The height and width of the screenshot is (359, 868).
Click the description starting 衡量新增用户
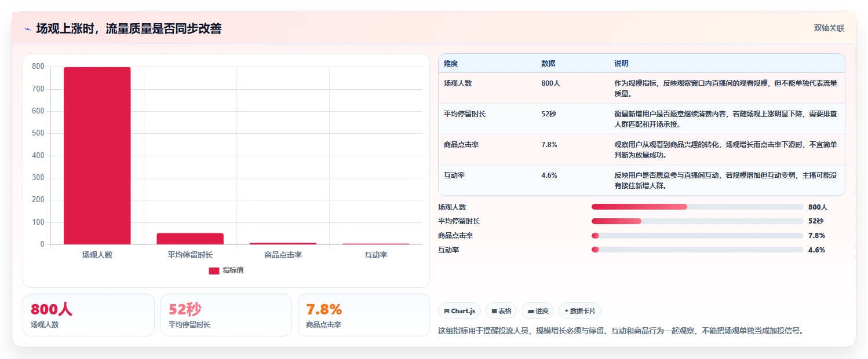click(x=725, y=119)
